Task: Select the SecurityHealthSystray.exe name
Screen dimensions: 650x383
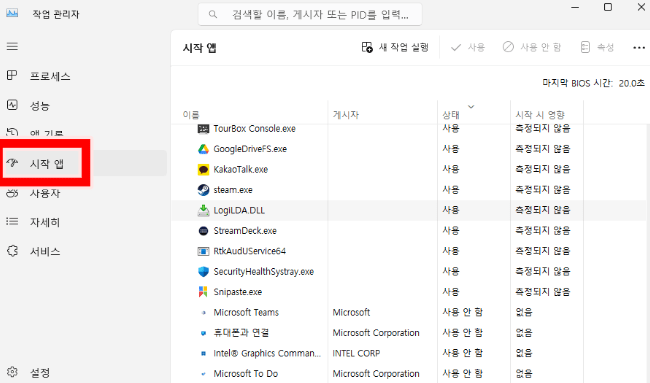Action: click(x=264, y=272)
